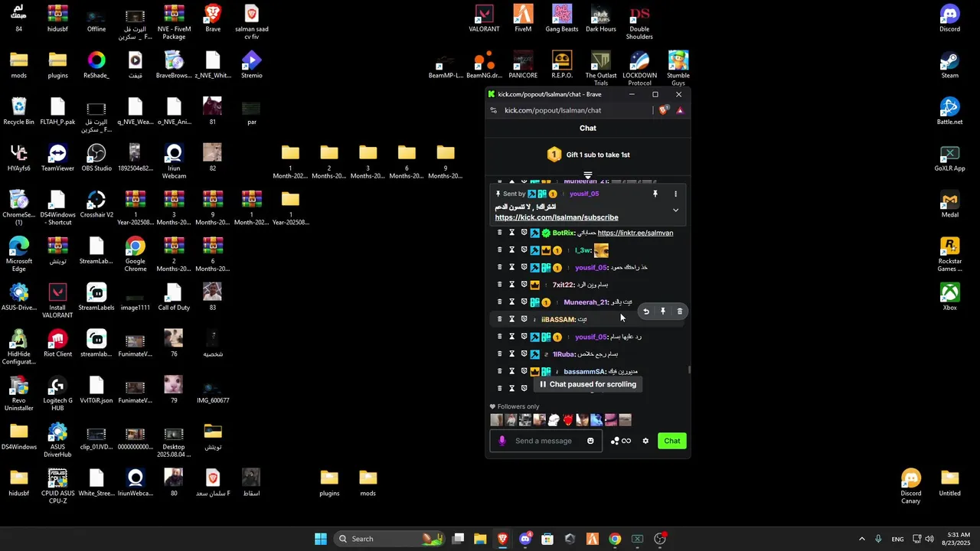Click first emote thumbnail in quick emote row
The width and height of the screenshot is (980, 551).
pos(496,420)
